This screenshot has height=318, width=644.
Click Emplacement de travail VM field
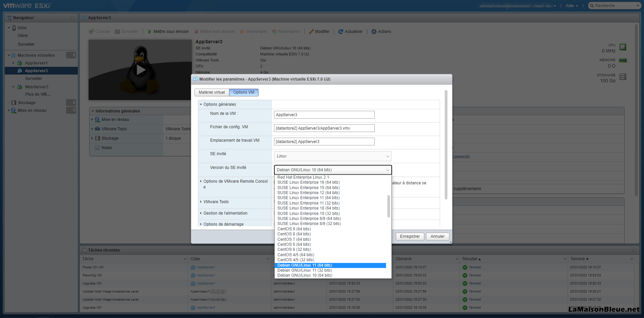pos(324,142)
